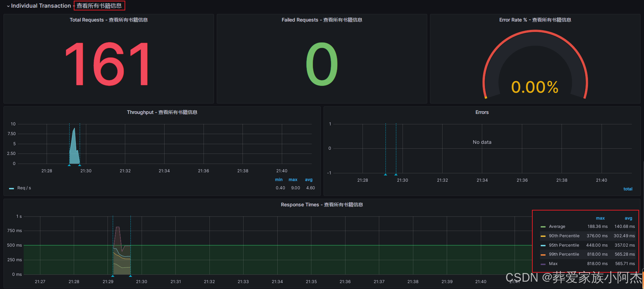
Task: Toggle the 90th Percentile series in legend
Action: [x=564, y=236]
